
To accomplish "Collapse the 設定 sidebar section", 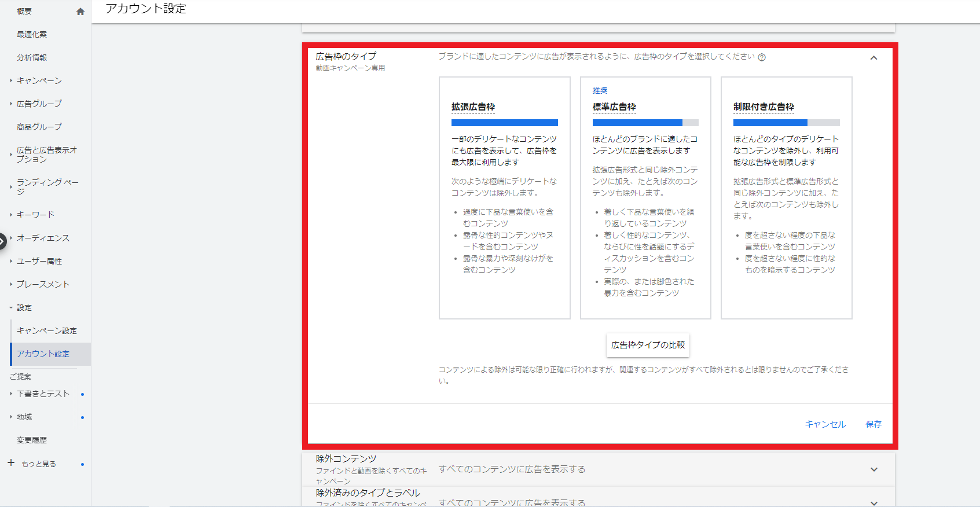I will coord(24,307).
